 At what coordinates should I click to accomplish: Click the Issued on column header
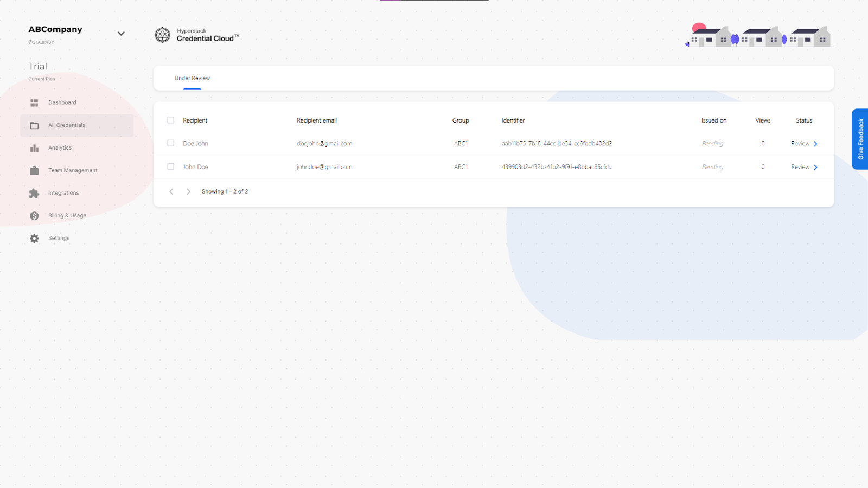pos(714,120)
